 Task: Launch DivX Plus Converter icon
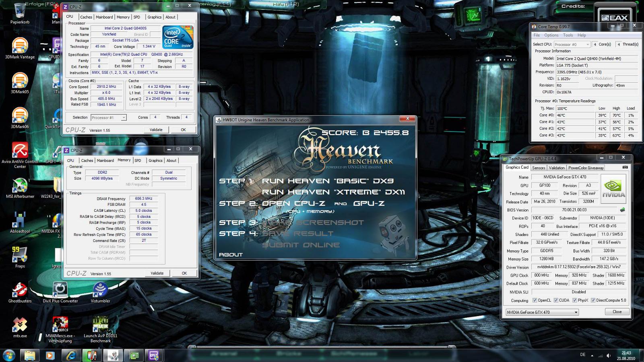[x=60, y=292]
